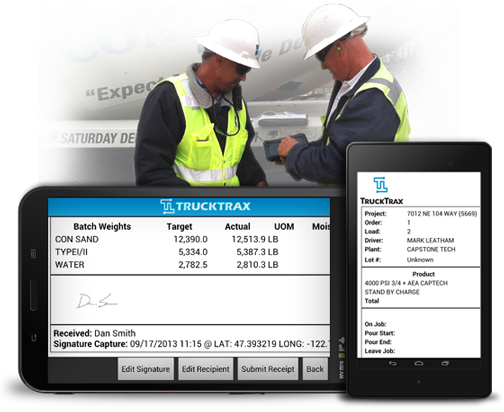Select the Driver: label on tablet

pyautogui.click(x=374, y=240)
